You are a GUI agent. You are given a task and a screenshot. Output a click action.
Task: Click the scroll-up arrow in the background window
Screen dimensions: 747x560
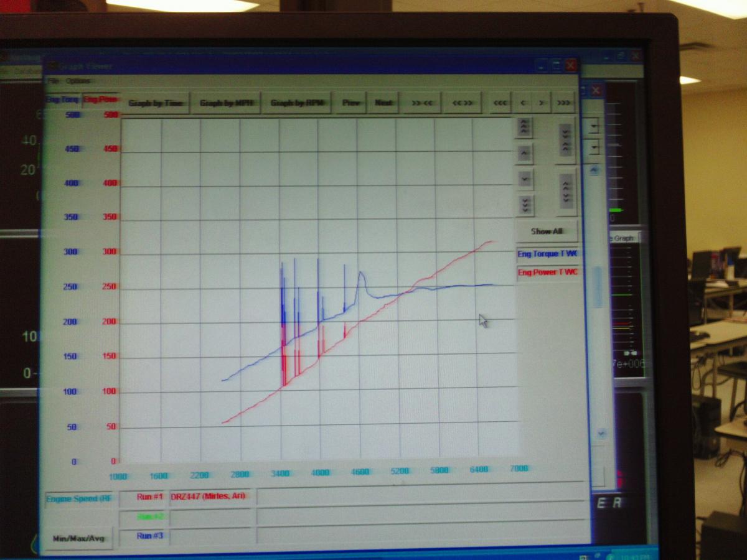[595, 170]
